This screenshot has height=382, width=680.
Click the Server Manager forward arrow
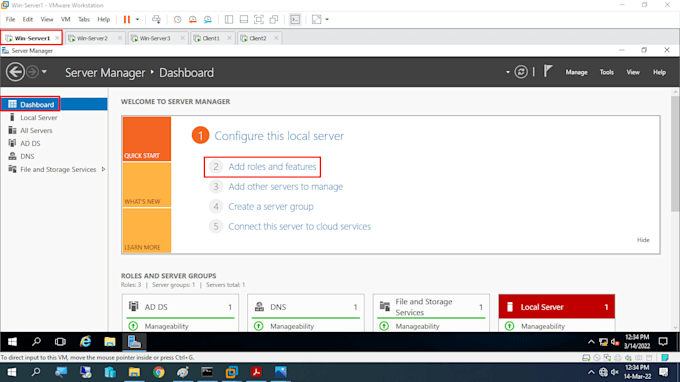point(32,72)
